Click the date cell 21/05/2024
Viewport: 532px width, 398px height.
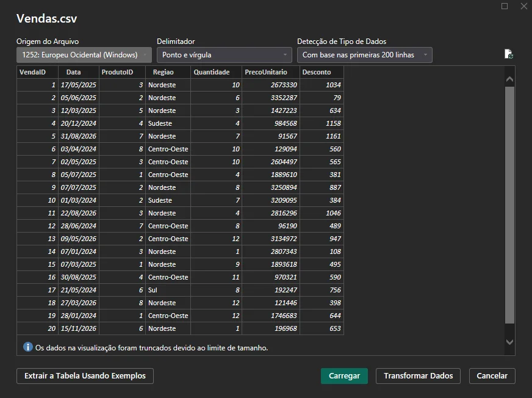point(79,290)
